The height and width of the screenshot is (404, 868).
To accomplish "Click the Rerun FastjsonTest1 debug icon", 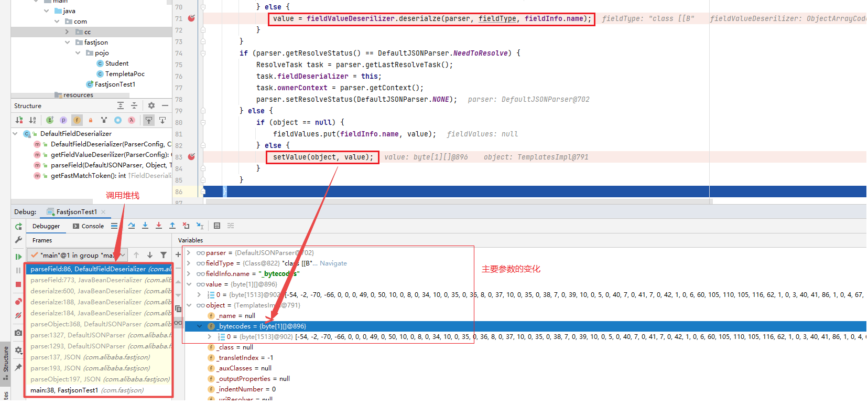I will pos(18,227).
